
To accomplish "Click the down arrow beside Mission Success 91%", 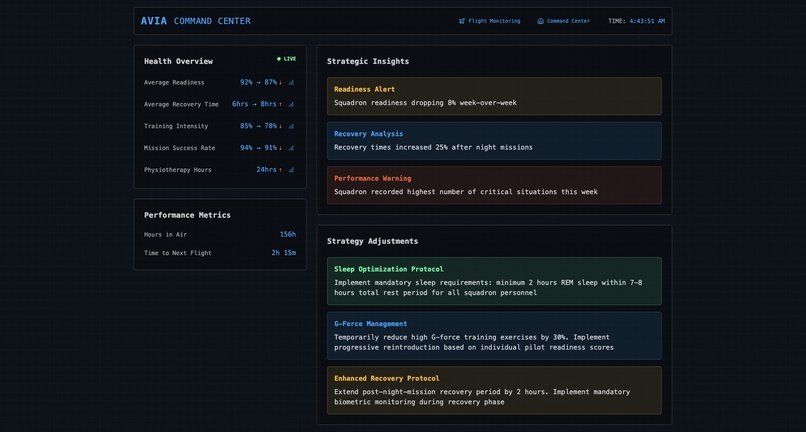I will 281,148.
